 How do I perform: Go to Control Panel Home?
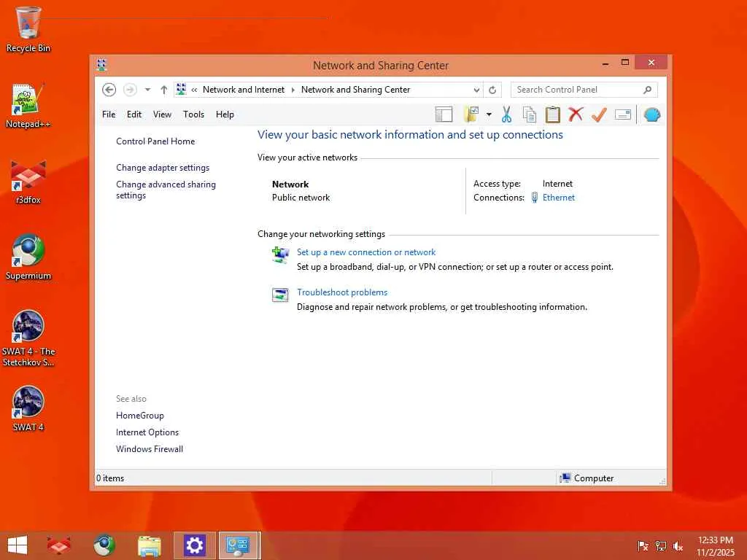(x=155, y=141)
